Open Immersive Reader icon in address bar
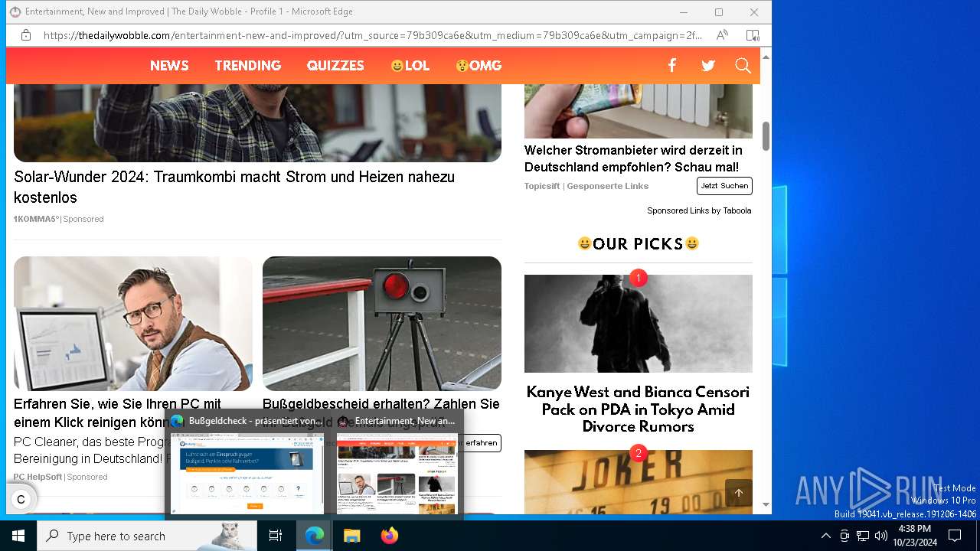 (x=753, y=35)
